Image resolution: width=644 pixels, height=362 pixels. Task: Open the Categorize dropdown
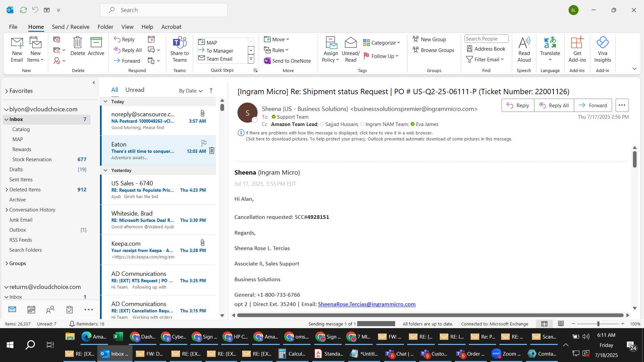pyautogui.click(x=382, y=43)
